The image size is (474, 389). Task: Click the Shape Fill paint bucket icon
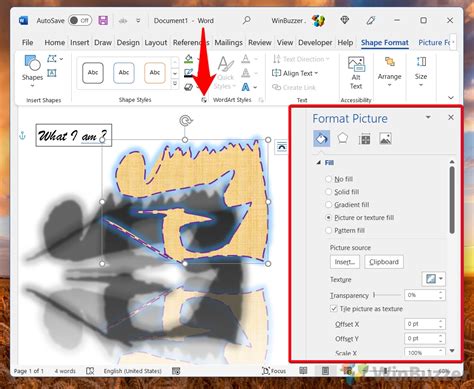tap(189, 59)
